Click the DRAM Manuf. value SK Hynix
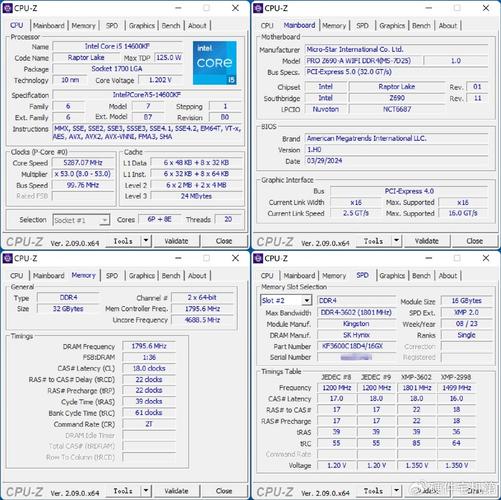Screen dimensions: 501x500 point(357,335)
